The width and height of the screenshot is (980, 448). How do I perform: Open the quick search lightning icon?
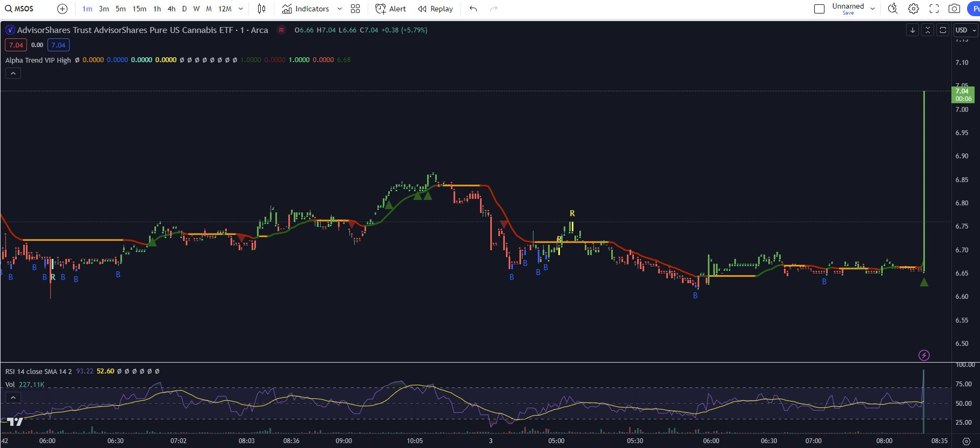coord(893,9)
